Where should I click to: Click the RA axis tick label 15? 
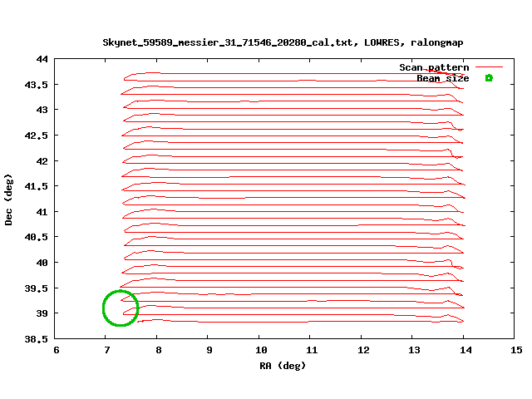click(517, 350)
